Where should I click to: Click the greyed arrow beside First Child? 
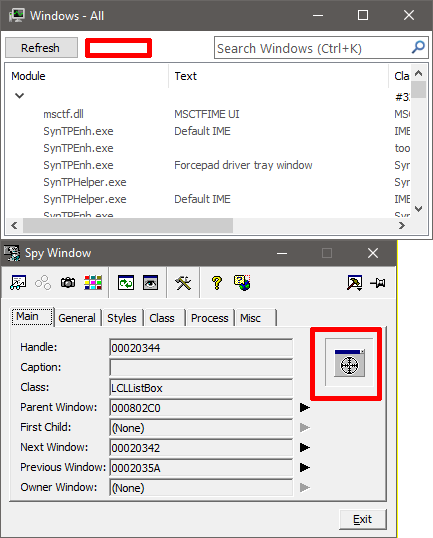click(304, 428)
